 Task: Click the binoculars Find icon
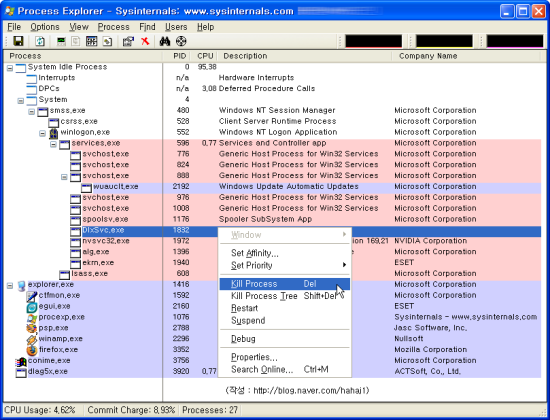coord(165,41)
